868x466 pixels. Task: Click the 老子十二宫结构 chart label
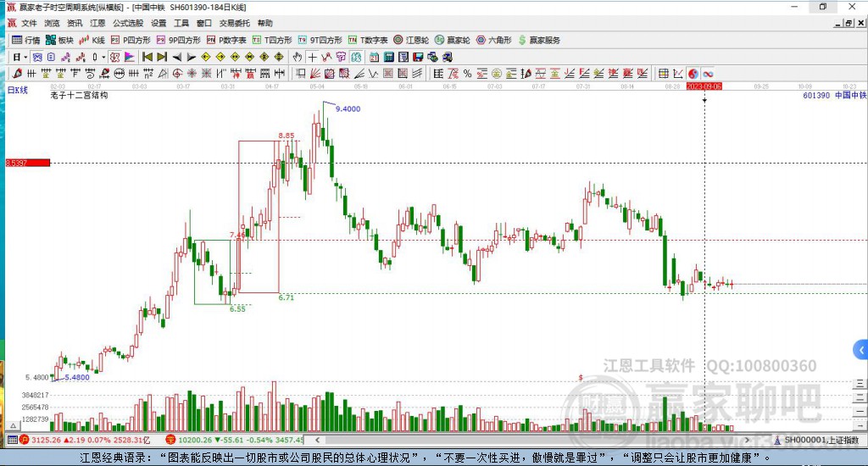tap(79, 95)
